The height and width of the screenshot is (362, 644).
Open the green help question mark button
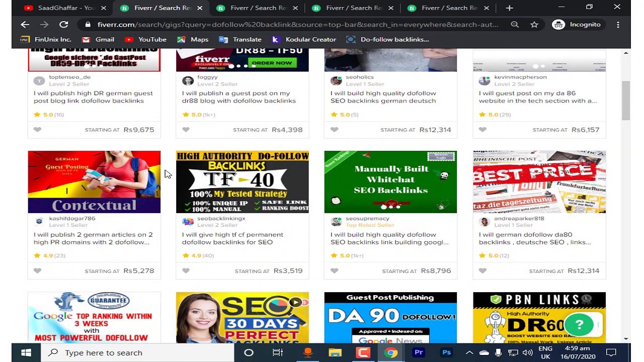pos(579,324)
